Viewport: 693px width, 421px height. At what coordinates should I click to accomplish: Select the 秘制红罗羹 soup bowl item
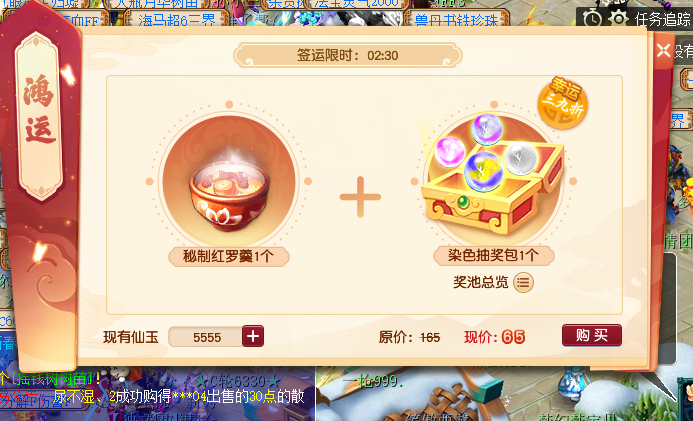coord(228,181)
